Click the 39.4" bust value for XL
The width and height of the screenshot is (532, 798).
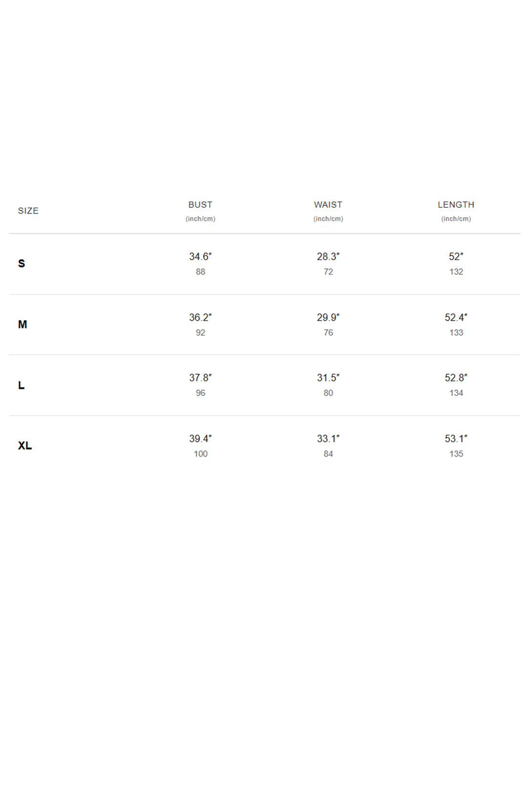click(x=200, y=439)
